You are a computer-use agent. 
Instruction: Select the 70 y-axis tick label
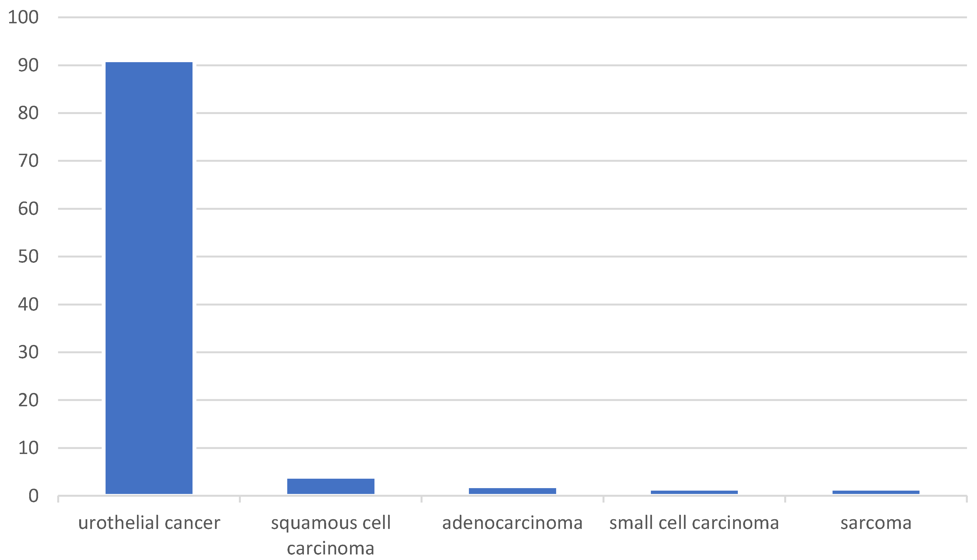28,161
